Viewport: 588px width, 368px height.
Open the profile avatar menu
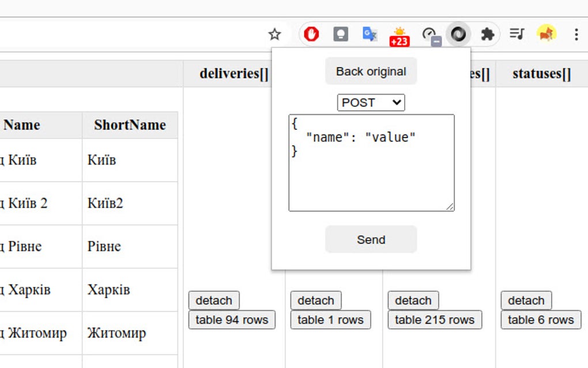(x=546, y=34)
